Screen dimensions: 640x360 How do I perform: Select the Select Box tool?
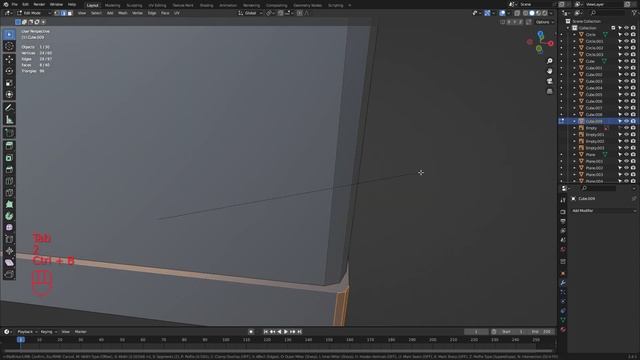[x=9, y=35]
